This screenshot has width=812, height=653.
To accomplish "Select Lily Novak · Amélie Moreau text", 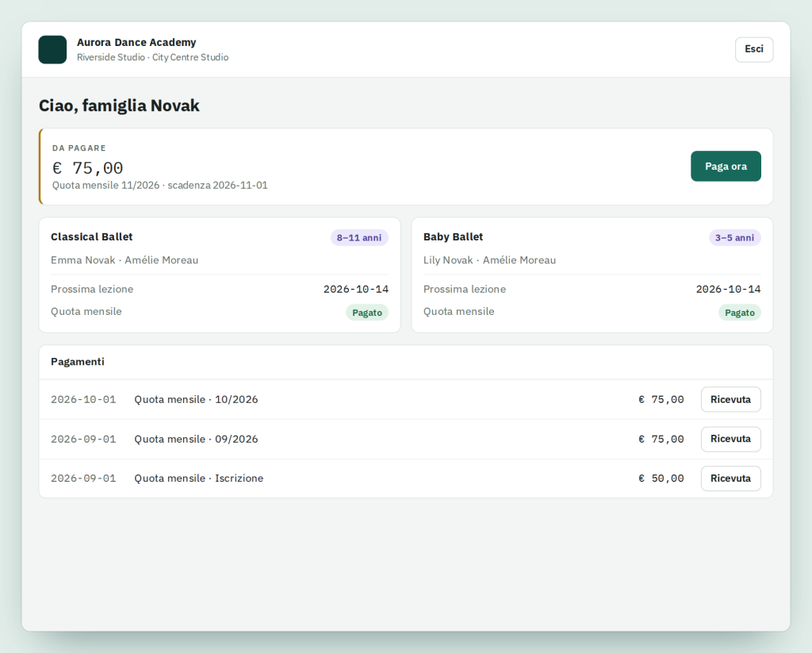I will 489,260.
